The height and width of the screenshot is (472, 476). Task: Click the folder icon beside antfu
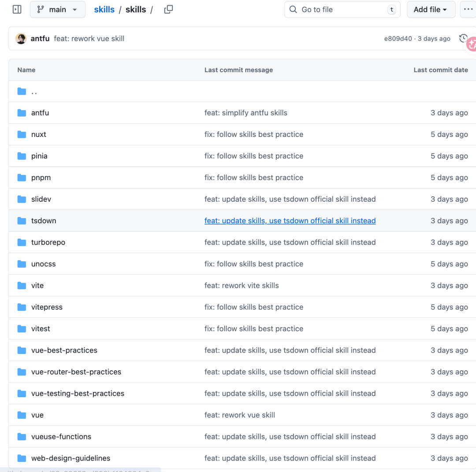[22, 113]
